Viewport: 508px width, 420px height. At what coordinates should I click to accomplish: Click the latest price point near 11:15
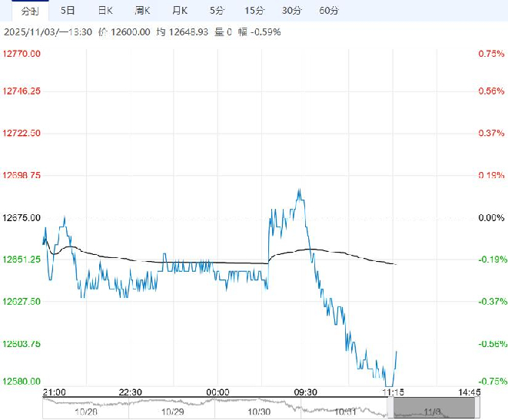point(397,352)
